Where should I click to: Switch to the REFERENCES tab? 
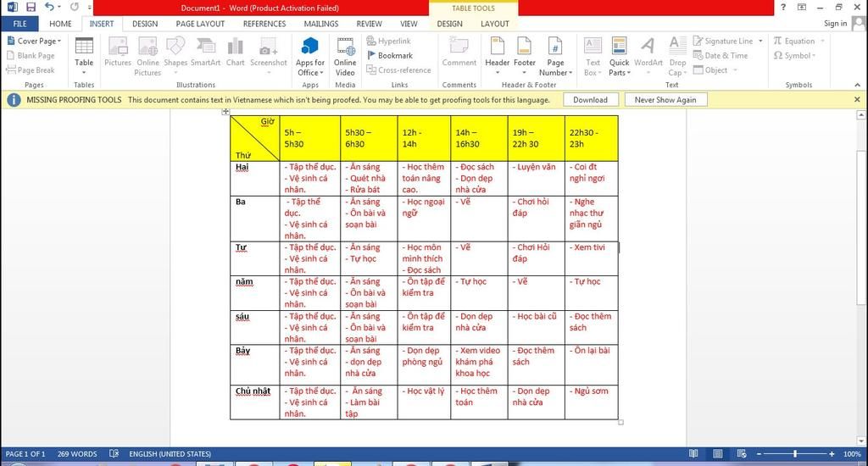coord(264,24)
